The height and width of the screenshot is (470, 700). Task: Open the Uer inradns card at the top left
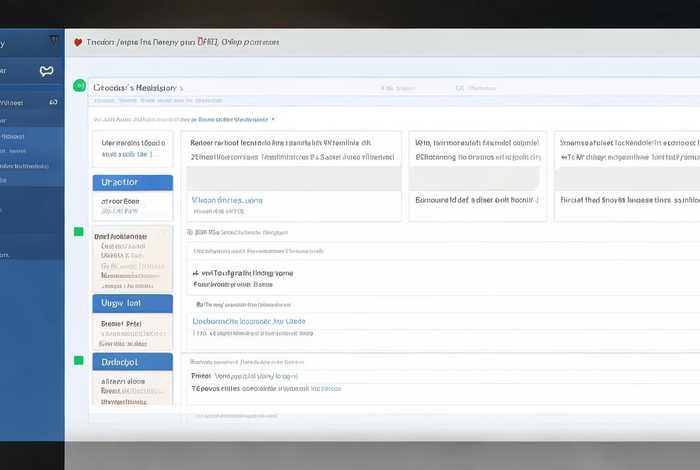coord(133,149)
